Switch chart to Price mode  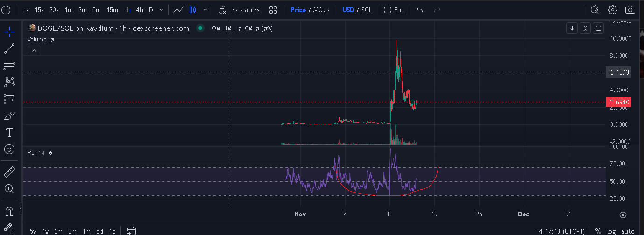coord(298,9)
